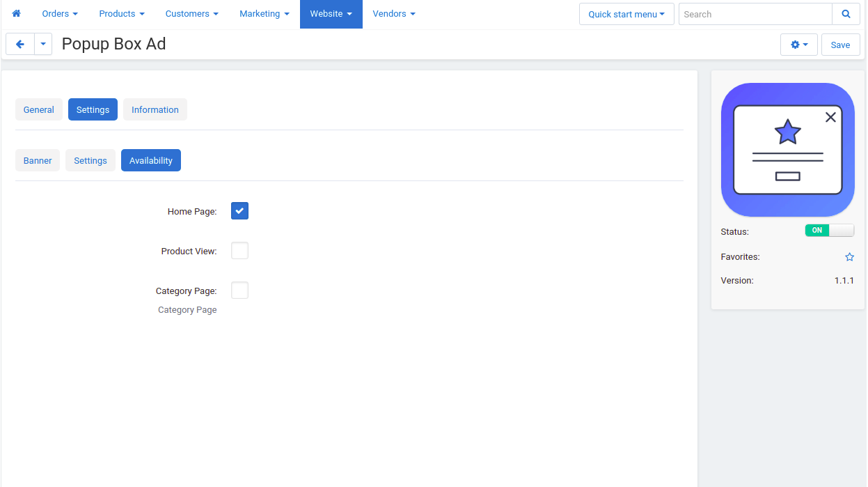Open the Marketing menu
This screenshot has width=868, height=487.
point(265,14)
